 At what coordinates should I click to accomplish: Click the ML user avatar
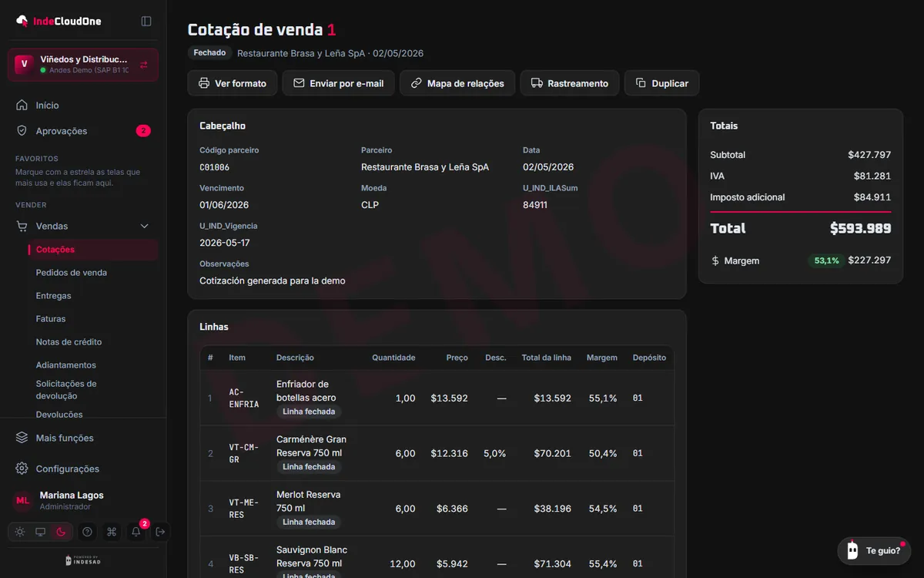coord(22,501)
